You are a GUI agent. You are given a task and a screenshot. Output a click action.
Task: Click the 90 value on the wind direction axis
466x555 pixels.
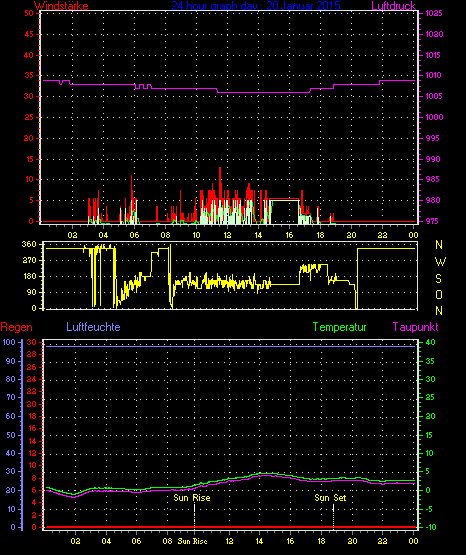(x=31, y=292)
